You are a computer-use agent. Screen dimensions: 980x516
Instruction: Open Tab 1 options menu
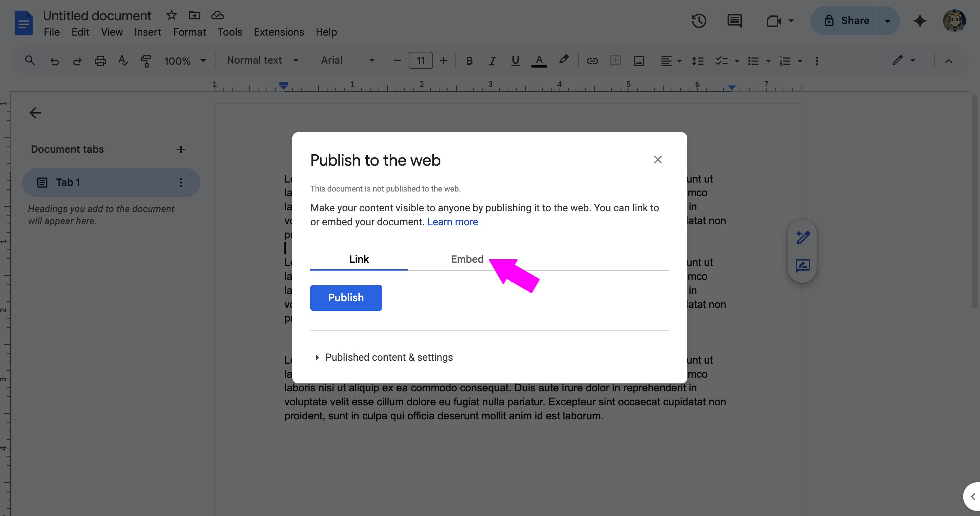(181, 183)
